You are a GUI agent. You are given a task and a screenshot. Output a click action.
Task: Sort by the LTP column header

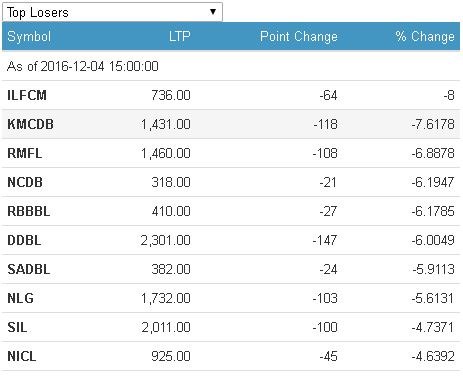[179, 36]
